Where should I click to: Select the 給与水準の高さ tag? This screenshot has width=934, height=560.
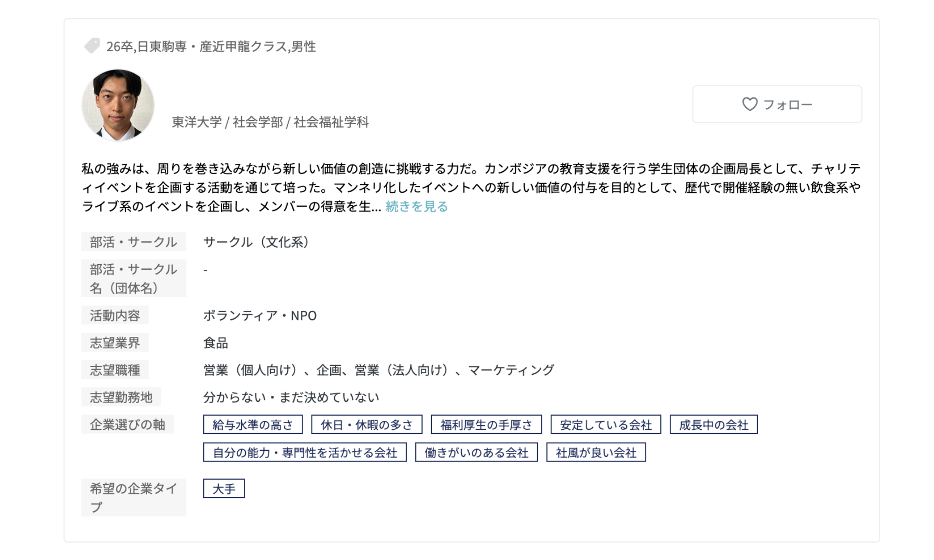click(253, 425)
